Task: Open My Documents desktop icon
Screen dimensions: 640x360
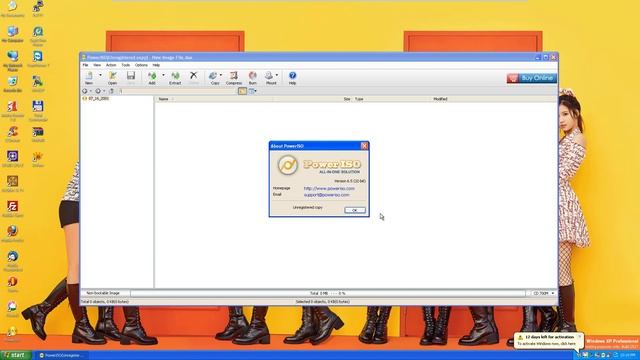Action: [x=13, y=9]
